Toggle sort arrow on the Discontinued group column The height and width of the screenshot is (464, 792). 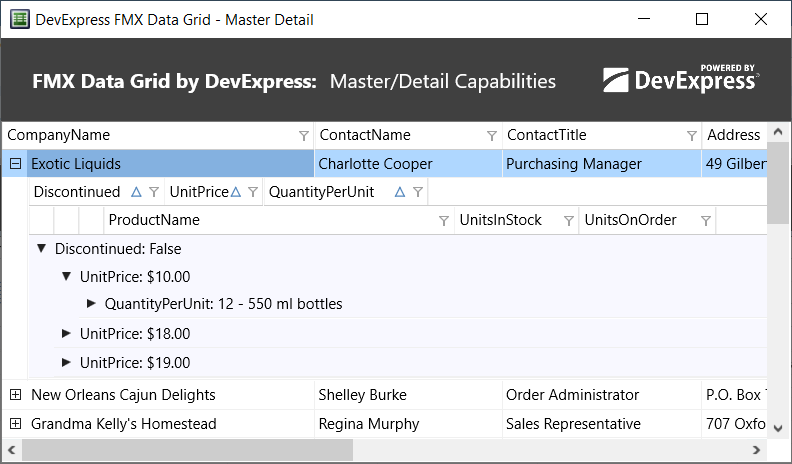pyautogui.click(x=136, y=192)
